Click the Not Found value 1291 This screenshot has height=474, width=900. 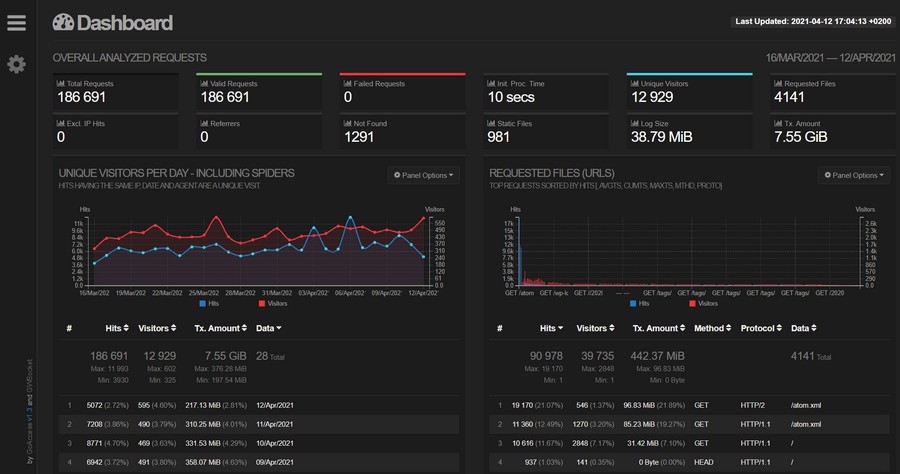point(359,137)
